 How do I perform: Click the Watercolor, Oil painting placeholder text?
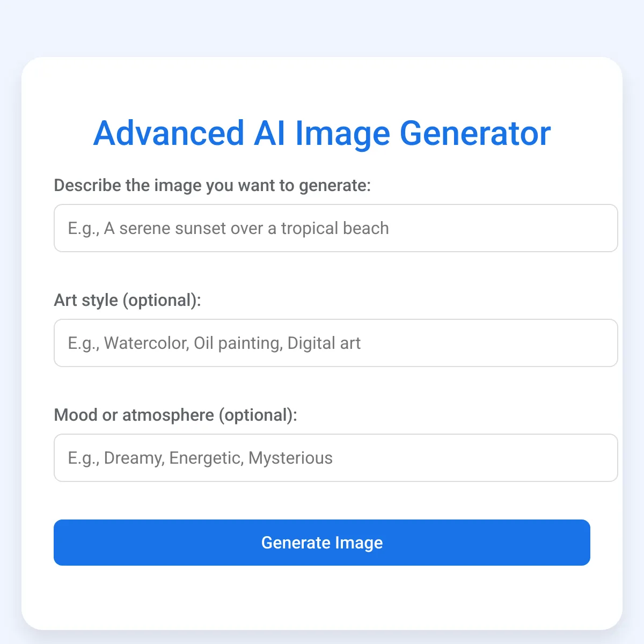coord(214,343)
